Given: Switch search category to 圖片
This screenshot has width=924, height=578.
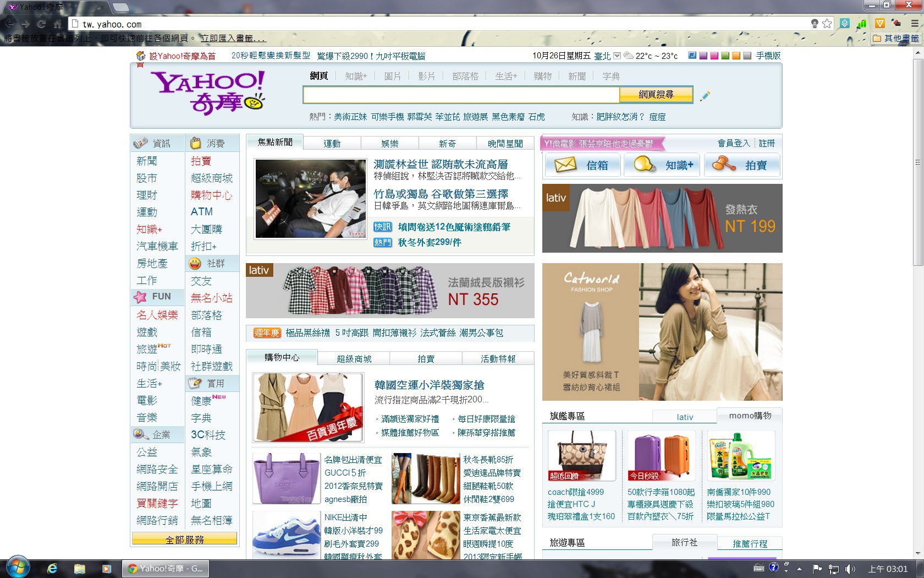Looking at the screenshot, I should (x=393, y=76).
